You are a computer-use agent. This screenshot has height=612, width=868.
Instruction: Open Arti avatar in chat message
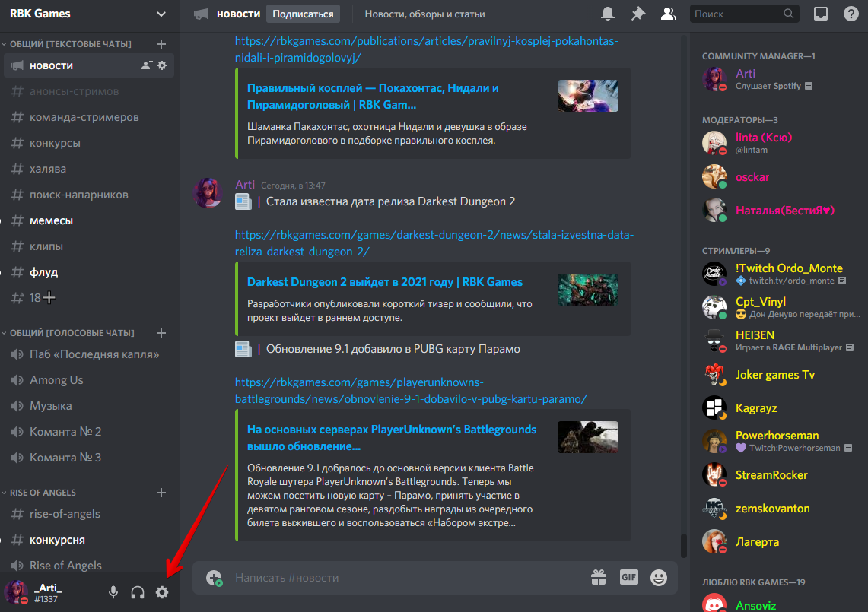pyautogui.click(x=208, y=193)
